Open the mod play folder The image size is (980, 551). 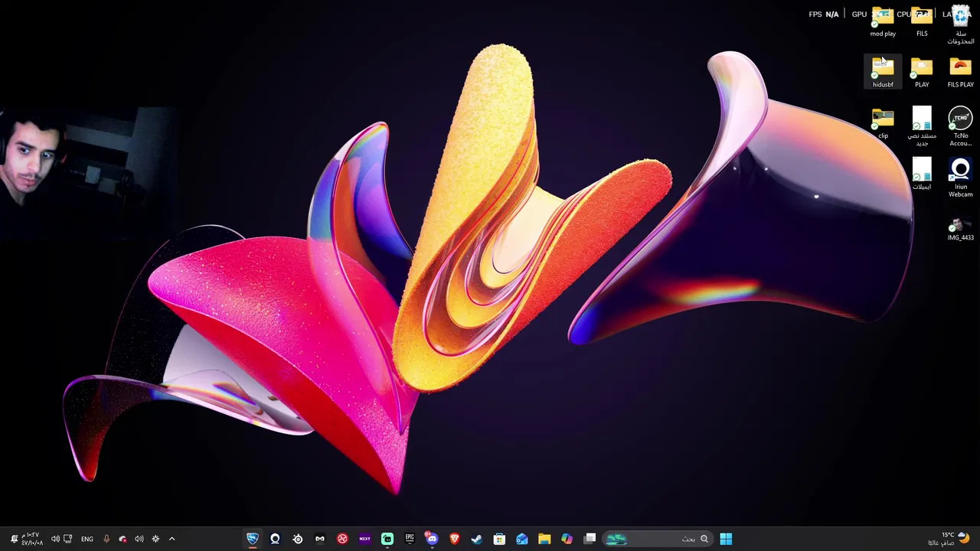pyautogui.click(x=883, y=22)
